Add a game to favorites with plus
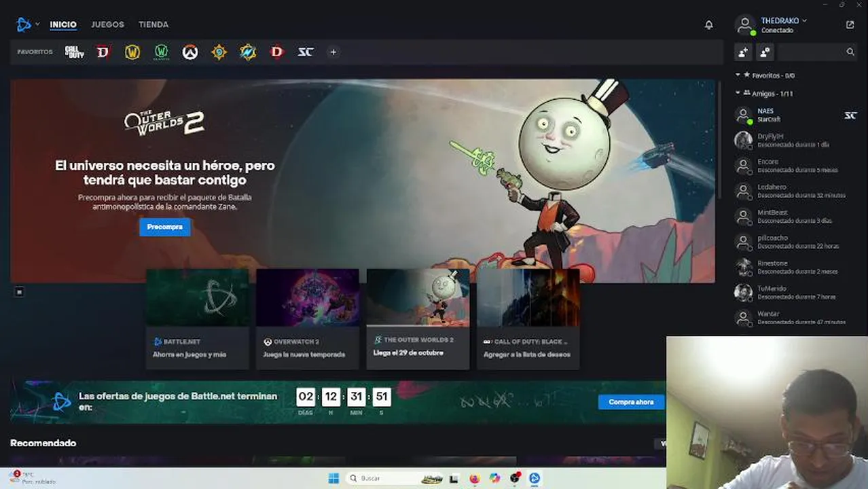 (333, 52)
